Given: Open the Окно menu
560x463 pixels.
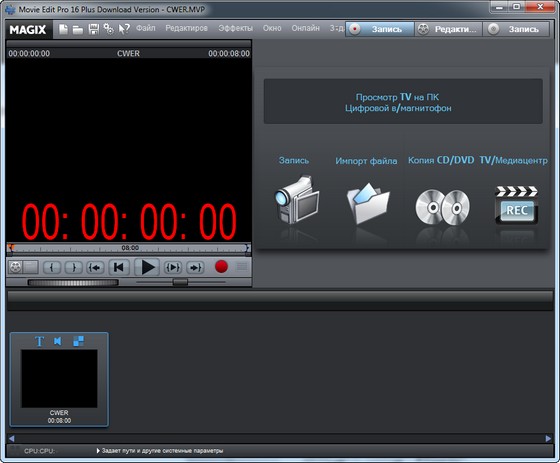Looking at the screenshot, I should (272, 28).
